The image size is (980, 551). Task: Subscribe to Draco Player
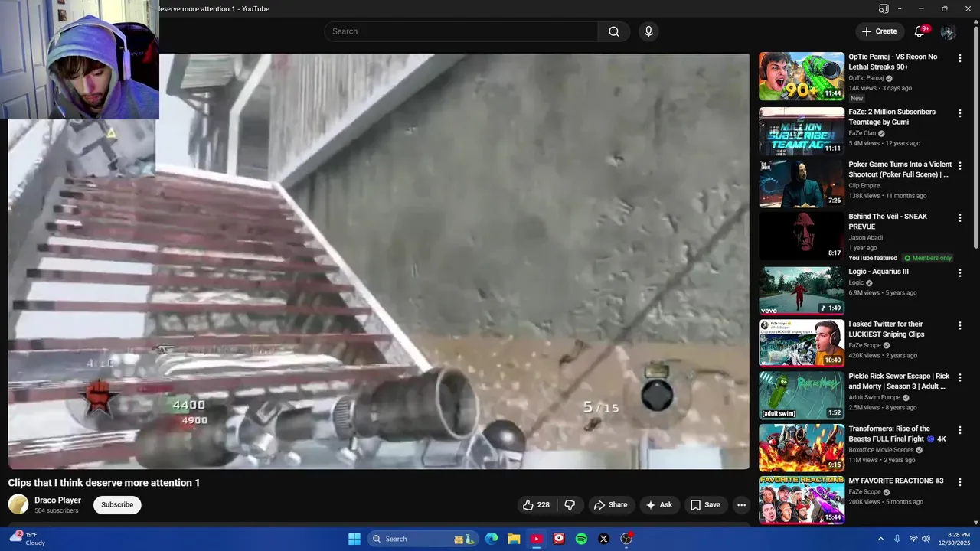(117, 505)
